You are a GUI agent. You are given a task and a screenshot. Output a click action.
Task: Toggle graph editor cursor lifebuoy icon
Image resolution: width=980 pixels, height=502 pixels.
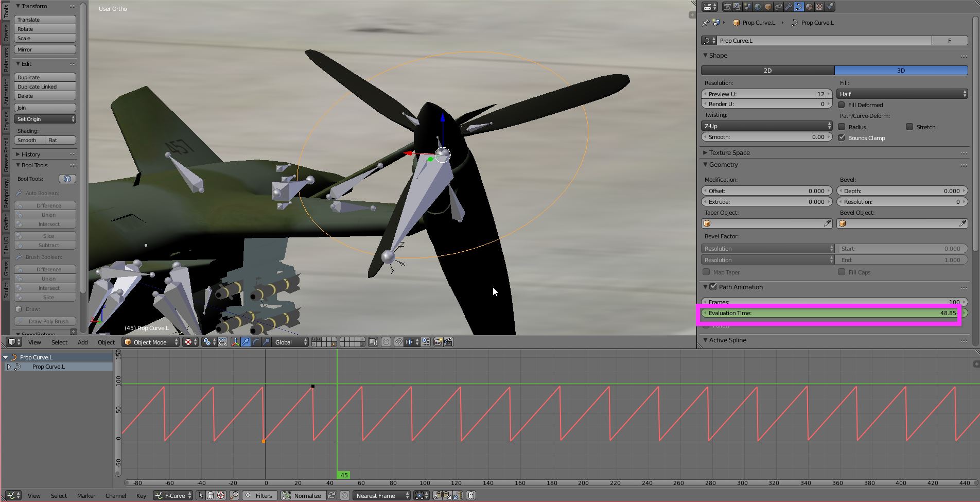tap(221, 495)
